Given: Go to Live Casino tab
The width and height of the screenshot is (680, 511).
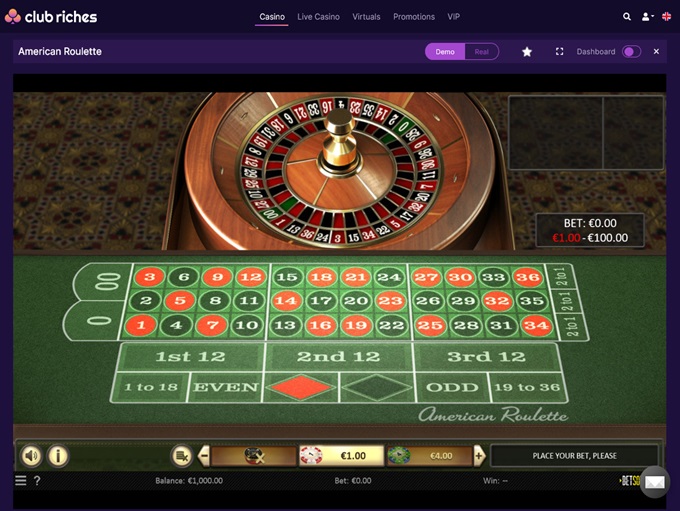Looking at the screenshot, I should (x=318, y=16).
